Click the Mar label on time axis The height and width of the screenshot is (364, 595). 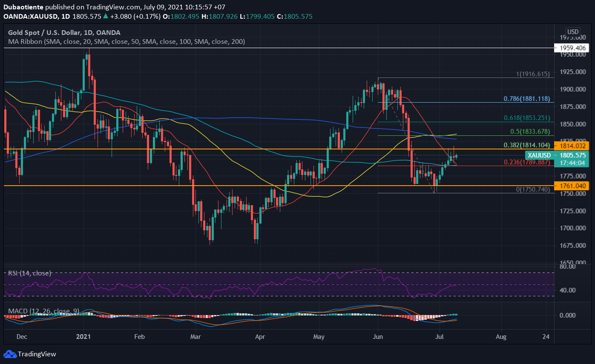(x=195, y=337)
